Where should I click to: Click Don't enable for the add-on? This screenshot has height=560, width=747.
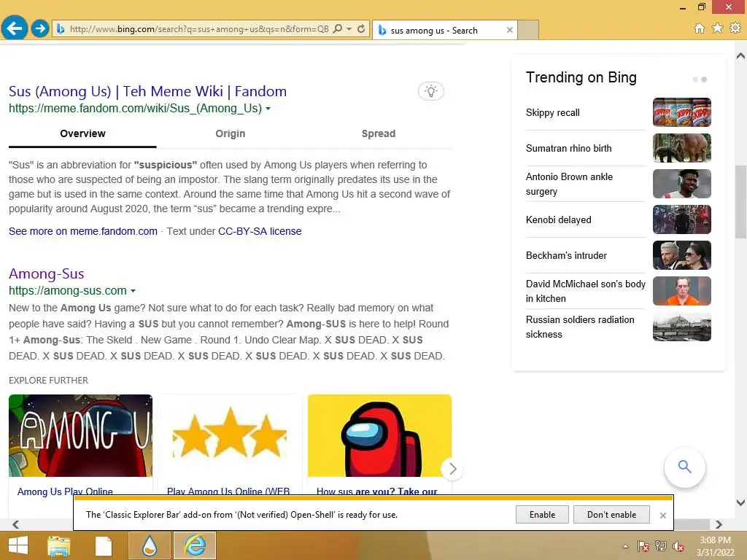click(611, 514)
